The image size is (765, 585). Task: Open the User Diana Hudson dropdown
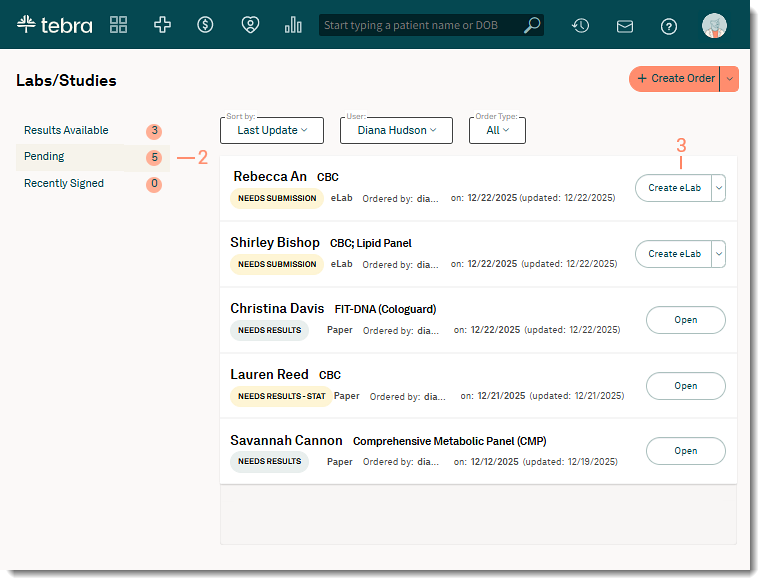click(396, 130)
